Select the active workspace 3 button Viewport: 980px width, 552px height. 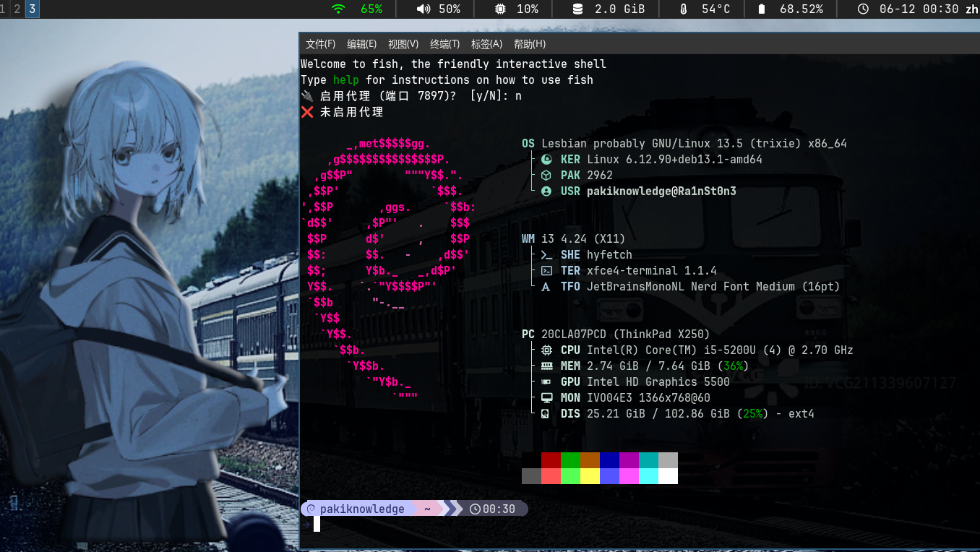pyautogui.click(x=33, y=9)
